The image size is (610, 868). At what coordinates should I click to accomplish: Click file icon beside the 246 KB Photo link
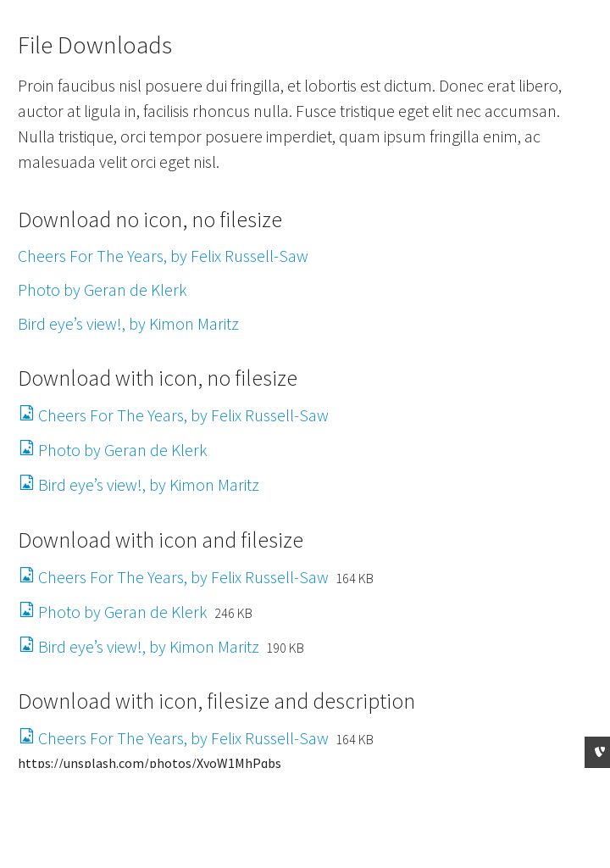pos(26,610)
